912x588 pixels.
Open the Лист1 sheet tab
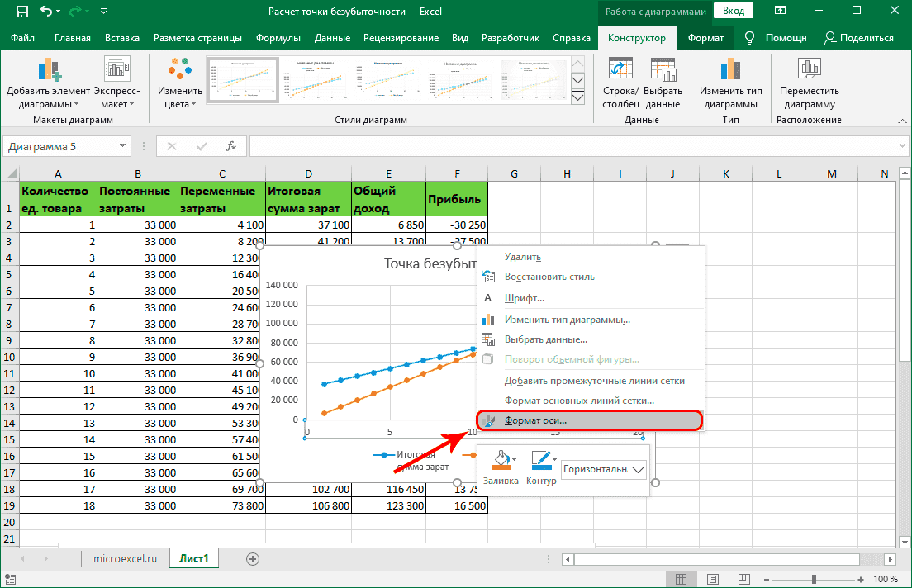195,559
